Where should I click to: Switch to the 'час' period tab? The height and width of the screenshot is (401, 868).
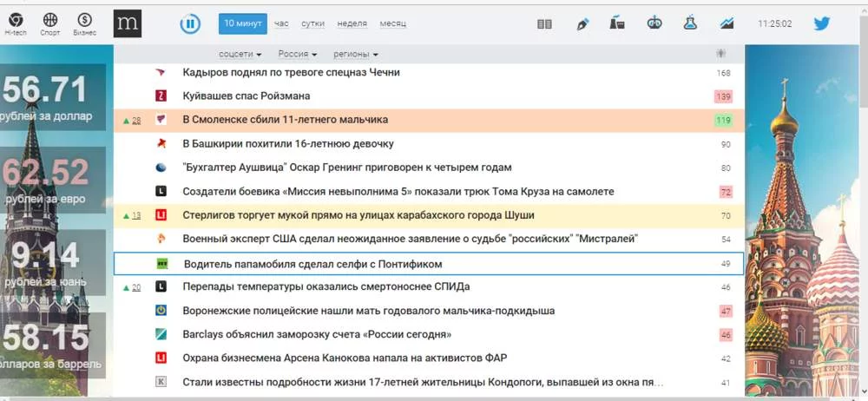coord(281,23)
